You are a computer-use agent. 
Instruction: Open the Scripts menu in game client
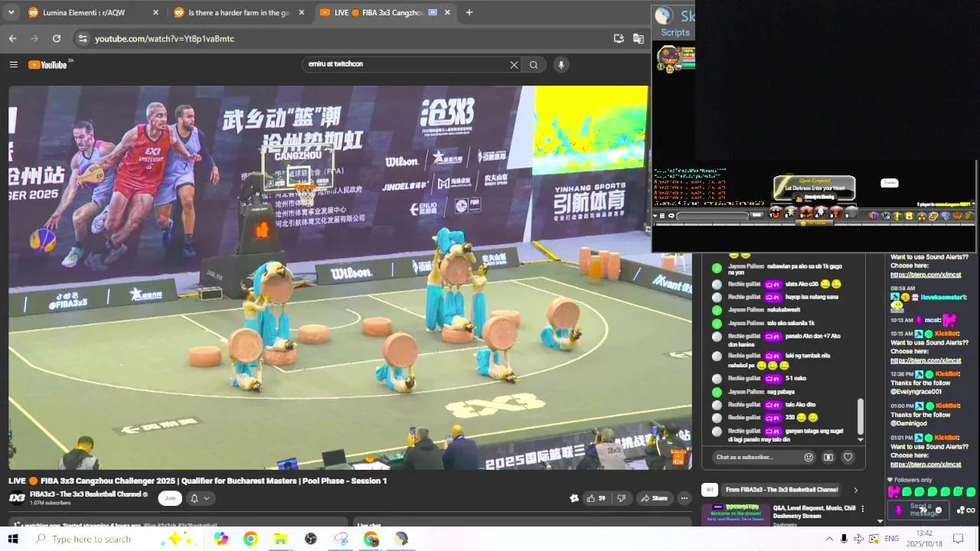click(675, 32)
